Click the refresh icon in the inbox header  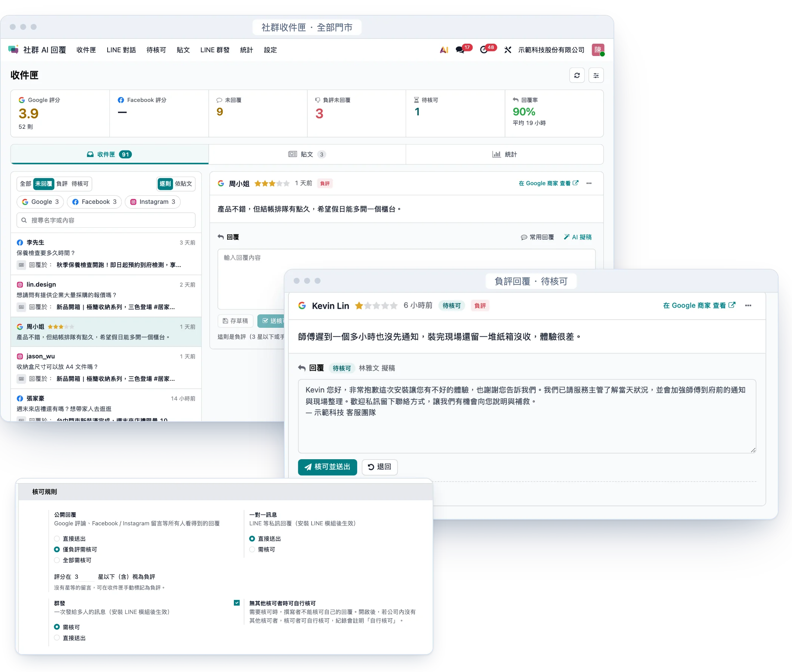577,75
